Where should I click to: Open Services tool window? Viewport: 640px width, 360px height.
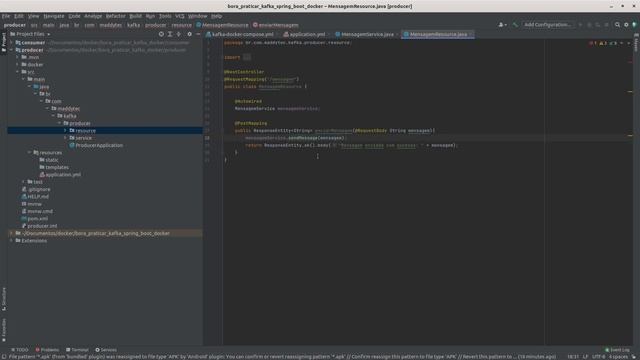pyautogui.click(x=106, y=350)
